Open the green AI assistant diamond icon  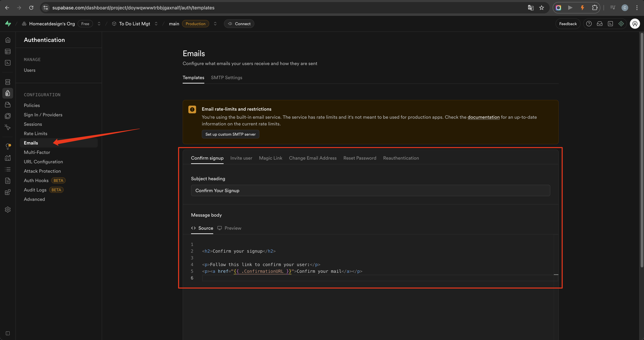pos(621,24)
